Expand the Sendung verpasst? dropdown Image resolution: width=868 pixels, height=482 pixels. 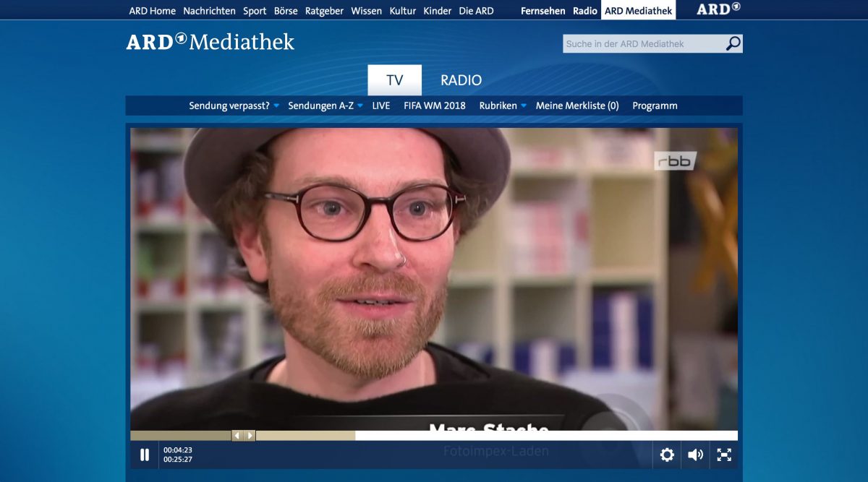234,106
